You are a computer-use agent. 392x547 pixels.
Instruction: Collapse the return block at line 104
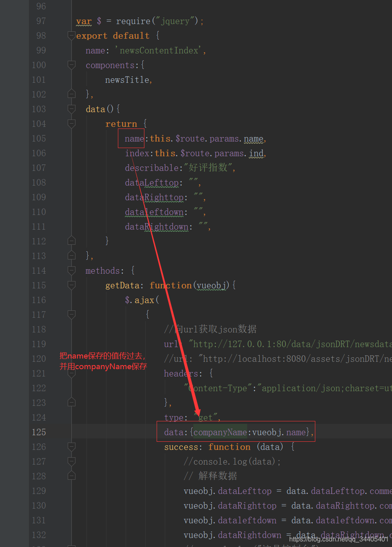coord(71,124)
